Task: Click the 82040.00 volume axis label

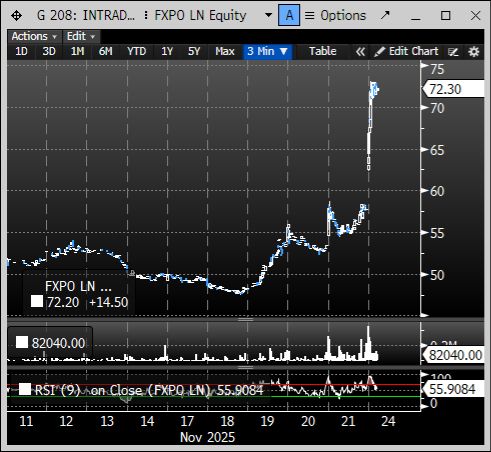Action: click(453, 355)
